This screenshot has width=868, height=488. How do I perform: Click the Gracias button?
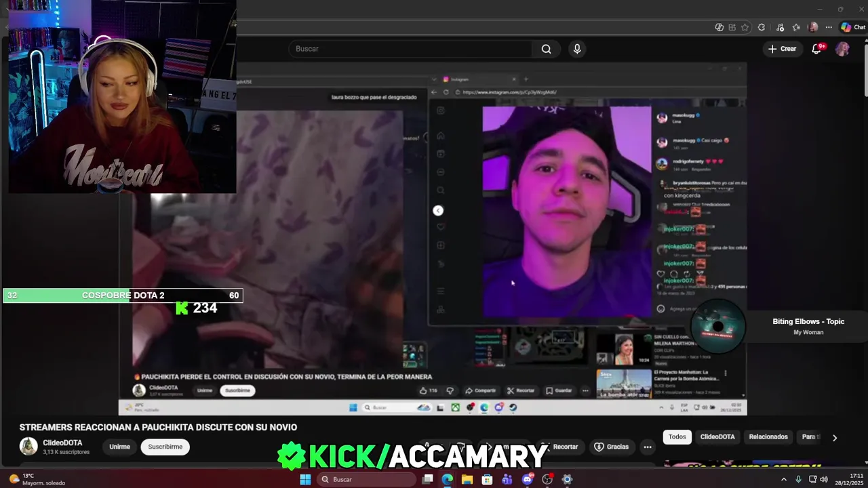click(x=612, y=447)
